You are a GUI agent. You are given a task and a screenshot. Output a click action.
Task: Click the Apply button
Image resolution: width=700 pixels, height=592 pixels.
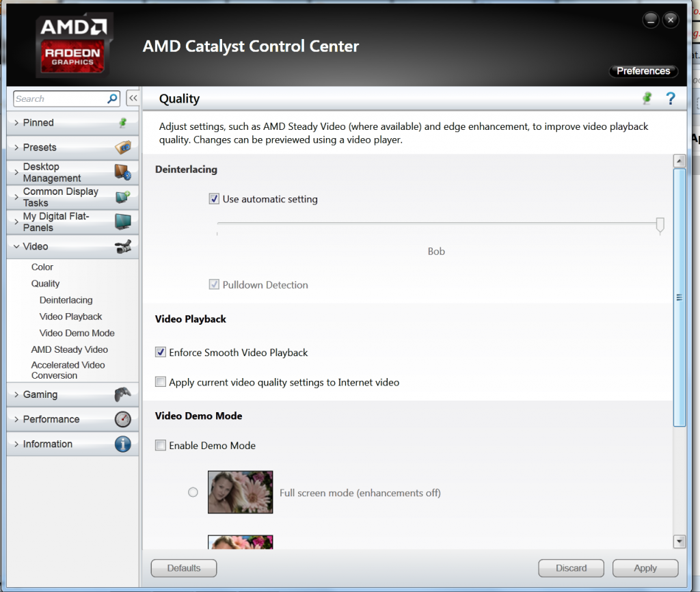(x=645, y=568)
